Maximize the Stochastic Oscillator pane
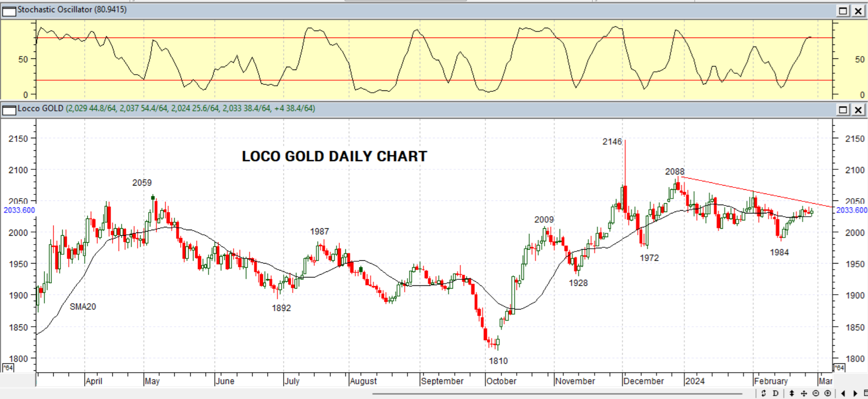868x399 pixels. [x=843, y=11]
